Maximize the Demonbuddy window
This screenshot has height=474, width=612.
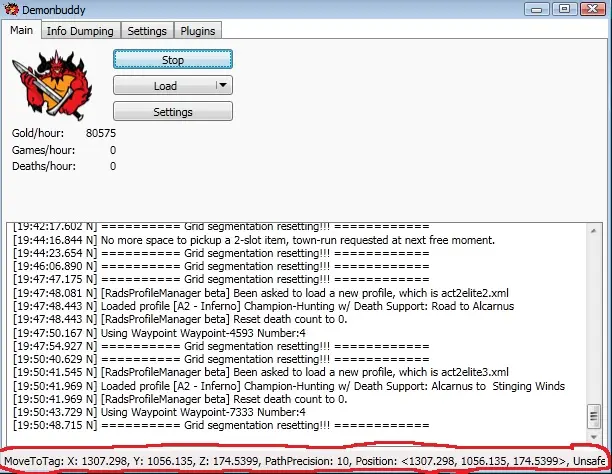click(x=564, y=8)
